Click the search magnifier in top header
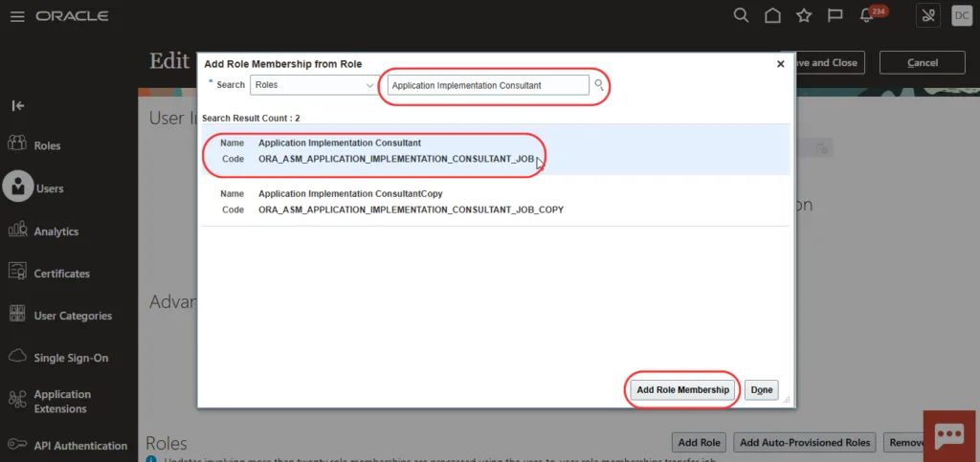This screenshot has width=980, height=462. tap(741, 15)
